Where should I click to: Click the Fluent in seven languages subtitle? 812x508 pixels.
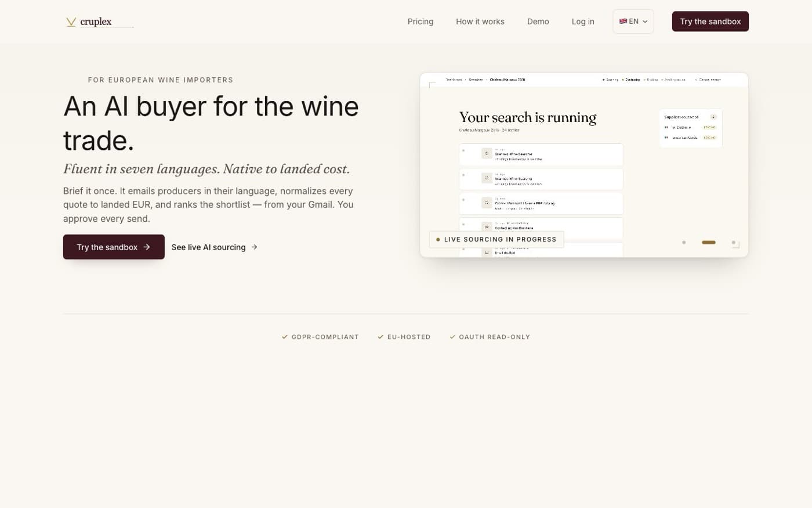[206, 169]
